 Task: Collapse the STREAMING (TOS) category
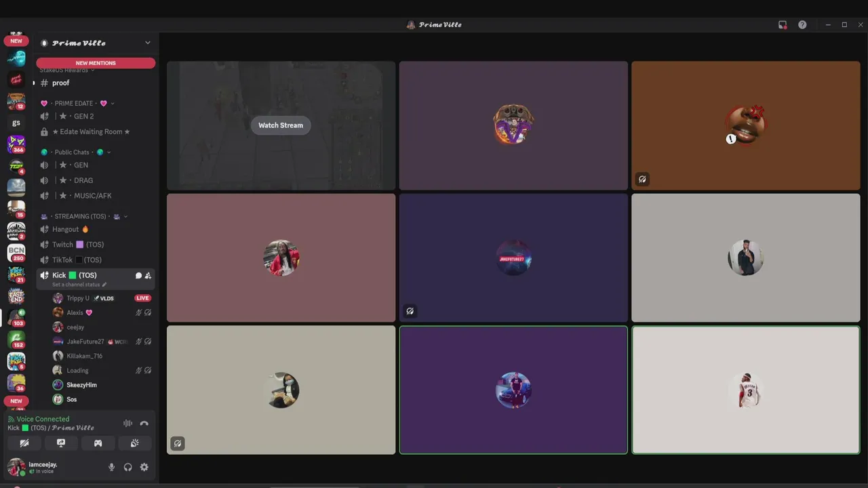coord(84,216)
